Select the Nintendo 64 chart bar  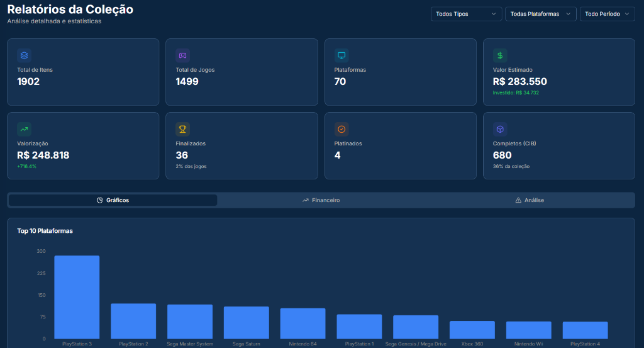[x=303, y=323]
